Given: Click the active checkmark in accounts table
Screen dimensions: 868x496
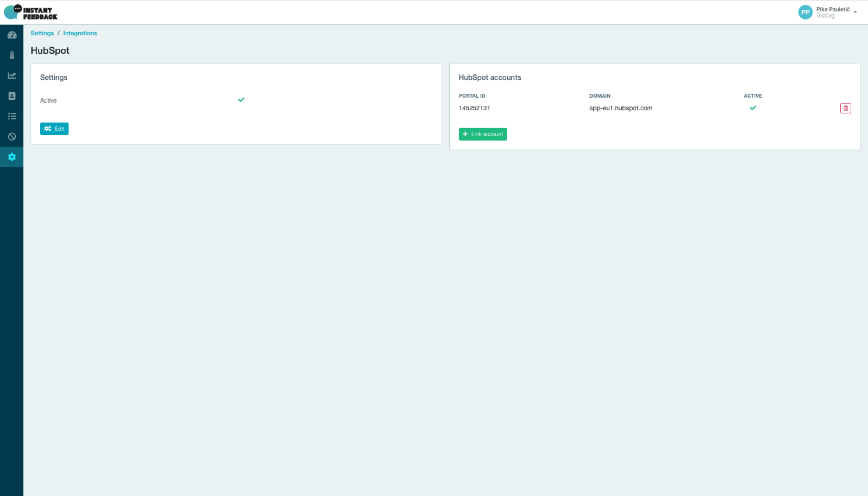Looking at the screenshot, I should pos(753,108).
